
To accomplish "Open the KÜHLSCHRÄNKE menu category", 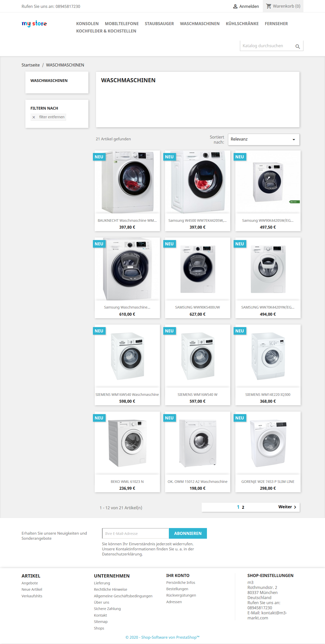I will 242,24.
